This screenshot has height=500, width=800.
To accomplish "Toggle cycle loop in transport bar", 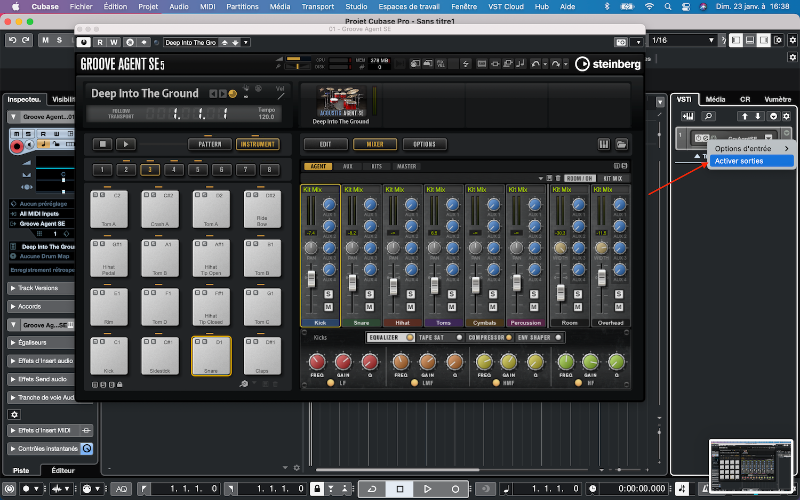I will [372, 489].
